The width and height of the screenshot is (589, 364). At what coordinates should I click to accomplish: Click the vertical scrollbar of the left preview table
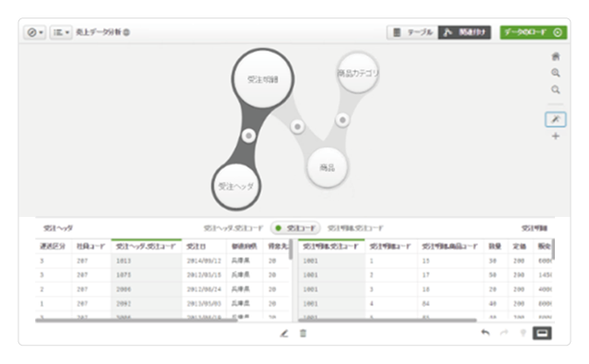point(291,249)
